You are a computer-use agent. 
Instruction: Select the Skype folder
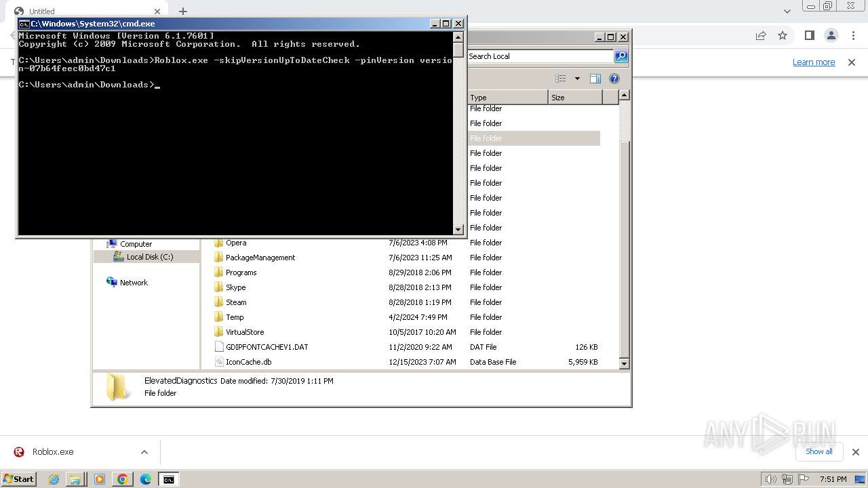coord(235,287)
